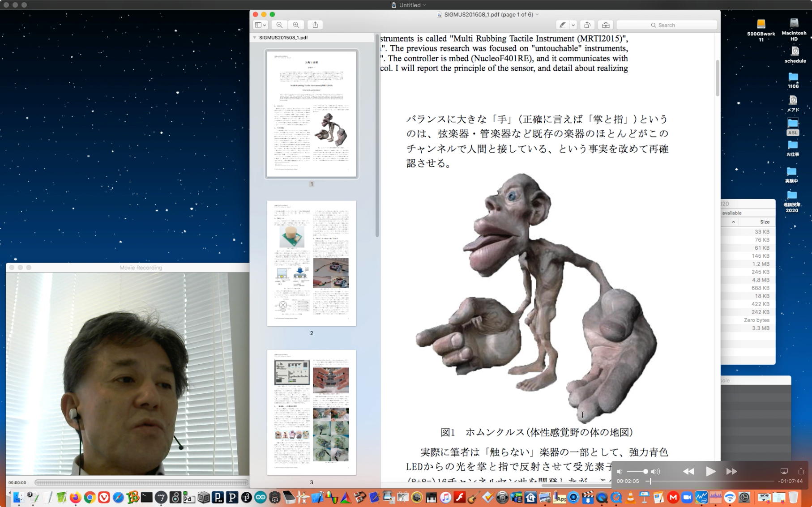The height and width of the screenshot is (507, 812).
Task: Seek on the QuickTime playback timeline
Action: point(710,481)
